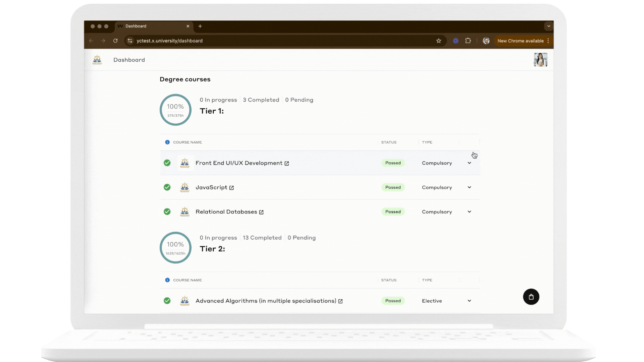
Task: Open the floating shopping bag action button
Action: click(x=531, y=297)
